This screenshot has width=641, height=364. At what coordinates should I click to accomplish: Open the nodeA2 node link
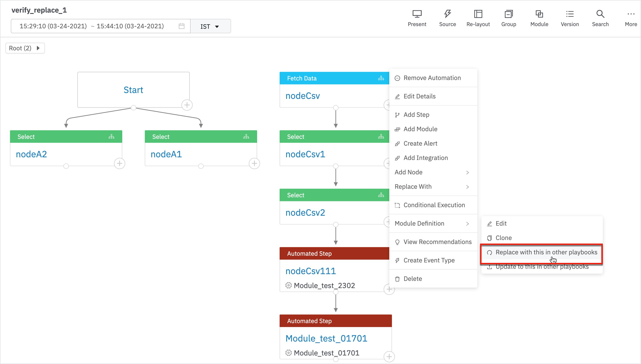31,154
